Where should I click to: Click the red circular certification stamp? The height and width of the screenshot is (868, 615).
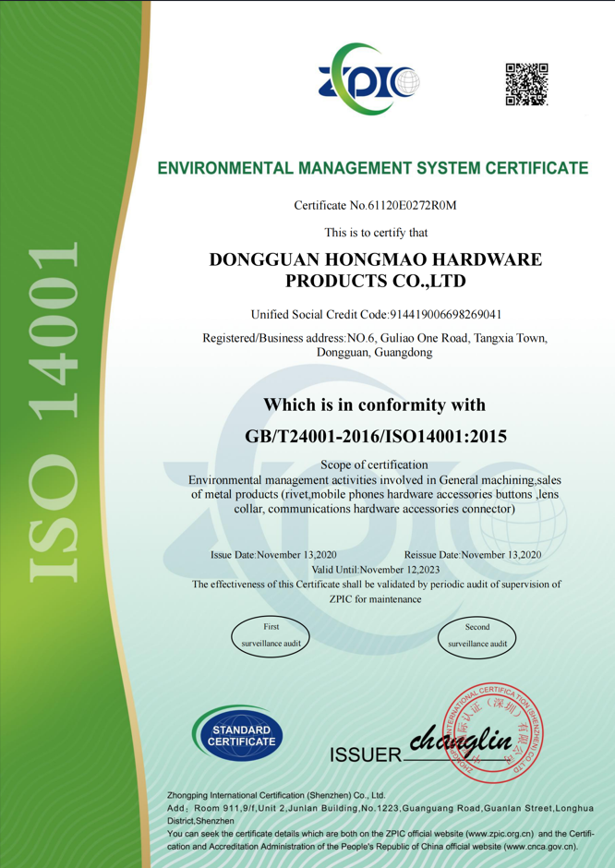point(494,731)
